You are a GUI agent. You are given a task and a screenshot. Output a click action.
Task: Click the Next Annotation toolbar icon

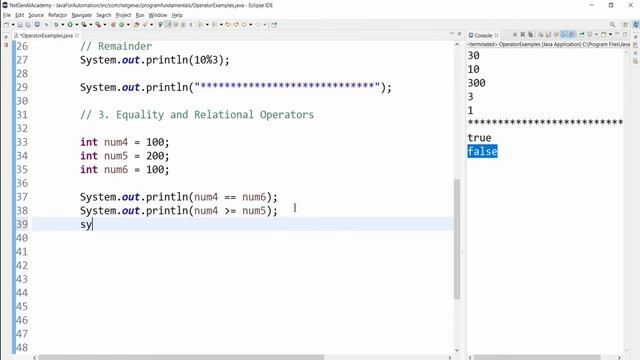coord(200,24)
